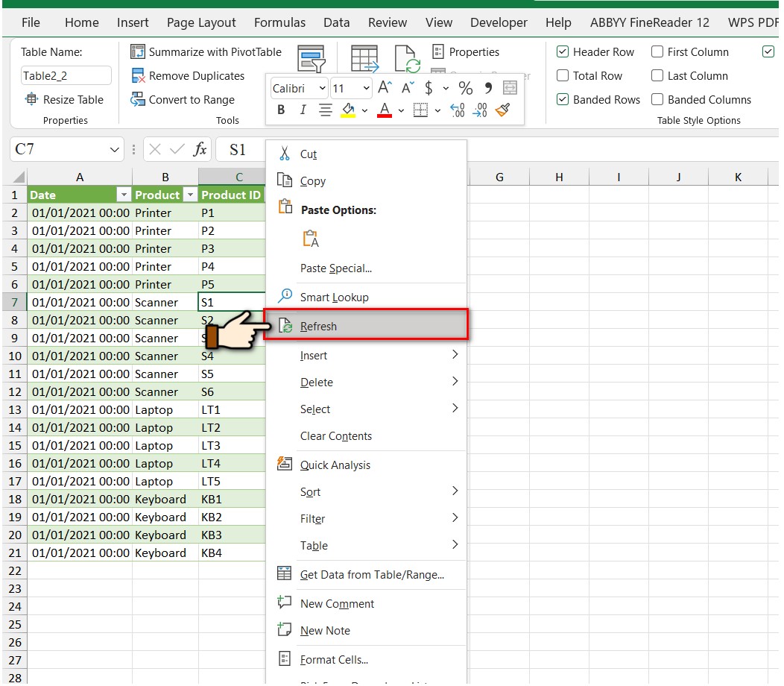Click the New Note icon
784x686 pixels.
(x=285, y=629)
